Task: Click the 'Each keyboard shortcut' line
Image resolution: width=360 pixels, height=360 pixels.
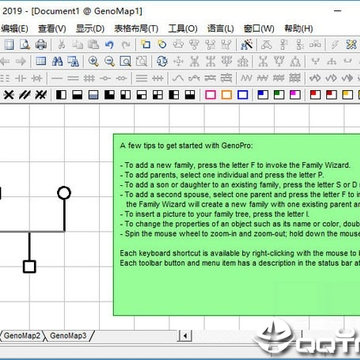Action: pos(240,253)
